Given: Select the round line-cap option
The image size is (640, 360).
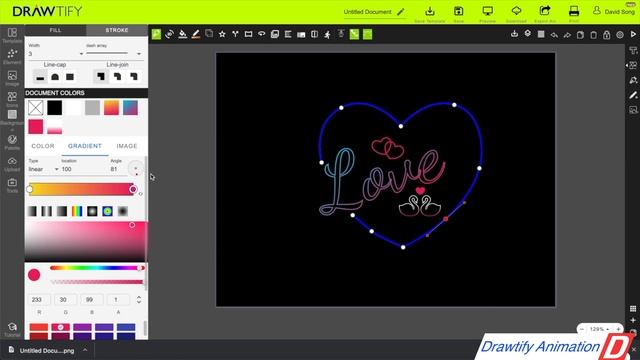Looking at the screenshot, I should [x=55, y=76].
